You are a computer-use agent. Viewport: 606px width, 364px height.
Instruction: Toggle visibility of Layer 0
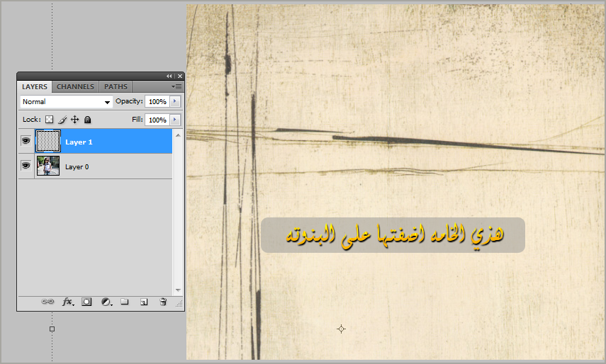tap(26, 166)
